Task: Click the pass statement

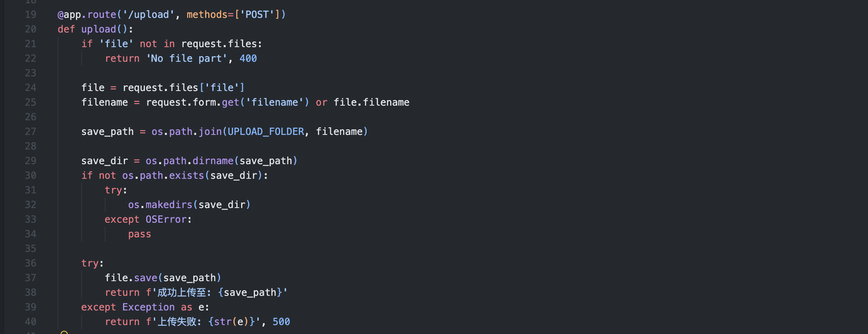Action: click(x=140, y=234)
